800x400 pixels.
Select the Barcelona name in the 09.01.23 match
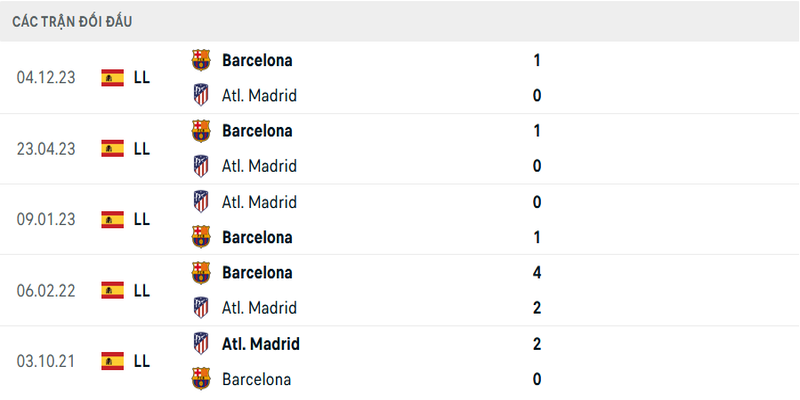[257, 237]
